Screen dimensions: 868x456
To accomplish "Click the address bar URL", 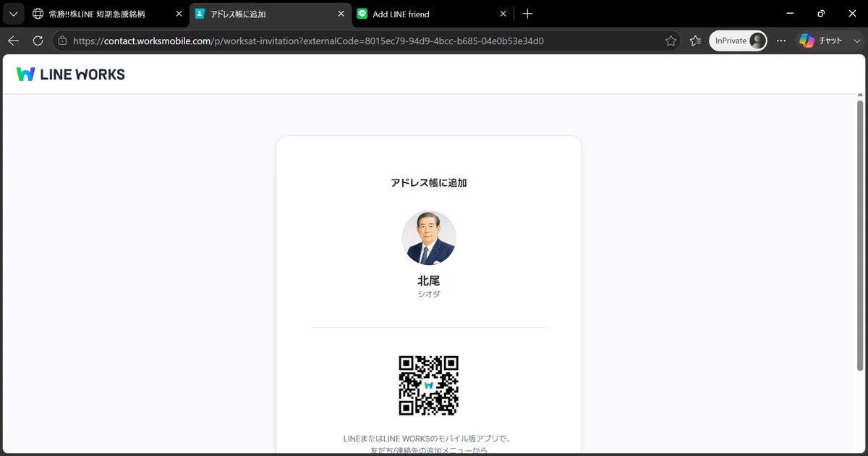I will coord(309,41).
